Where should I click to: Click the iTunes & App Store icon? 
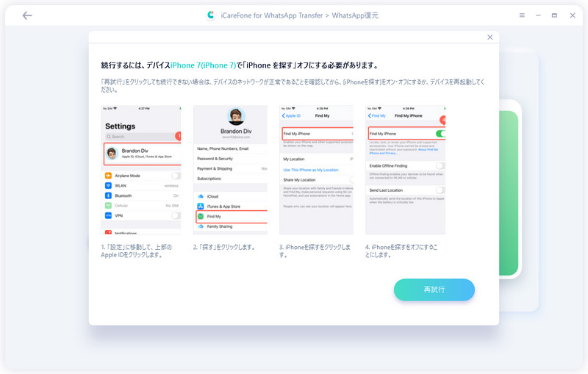click(x=200, y=206)
